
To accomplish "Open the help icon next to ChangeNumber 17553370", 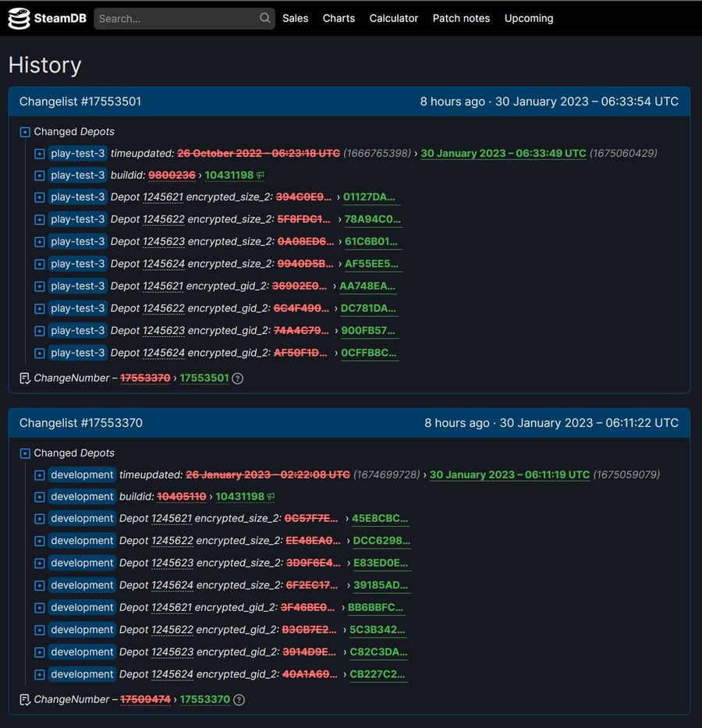I will 239,699.
